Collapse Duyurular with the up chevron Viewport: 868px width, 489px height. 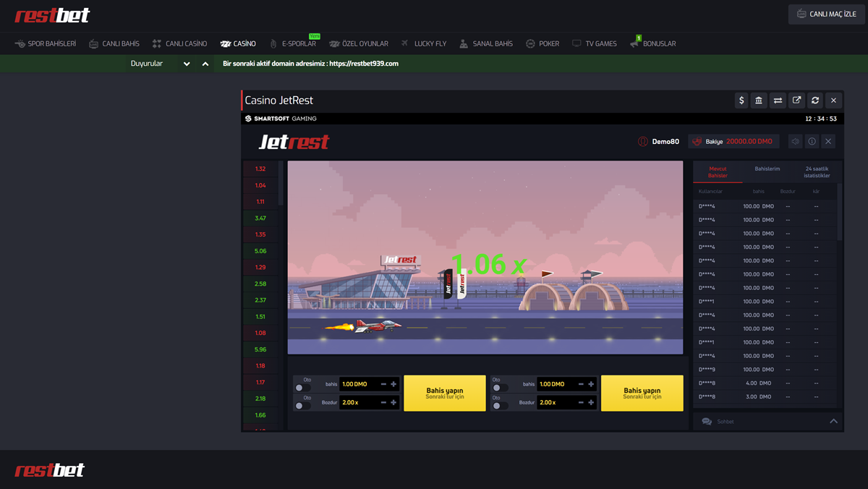[205, 64]
